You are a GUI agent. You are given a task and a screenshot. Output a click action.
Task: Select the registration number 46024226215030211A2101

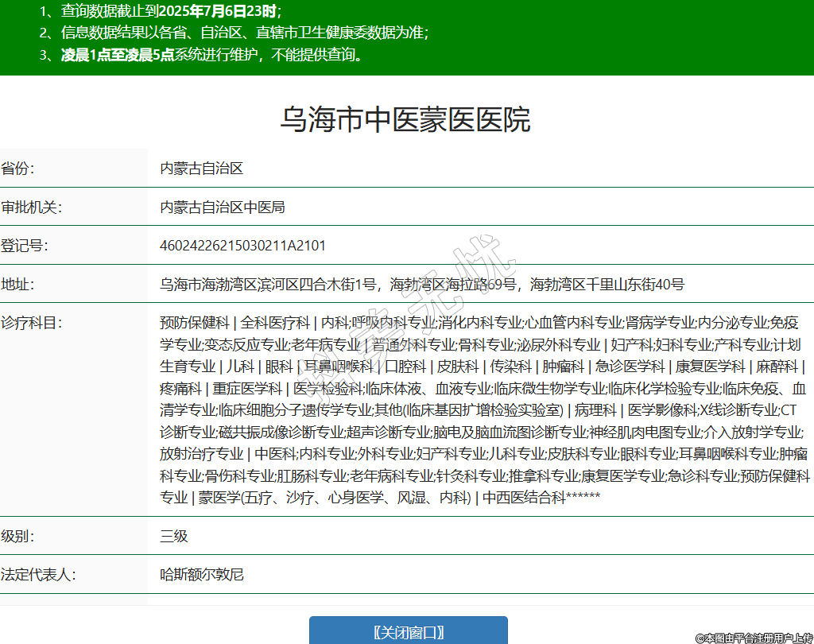point(242,246)
